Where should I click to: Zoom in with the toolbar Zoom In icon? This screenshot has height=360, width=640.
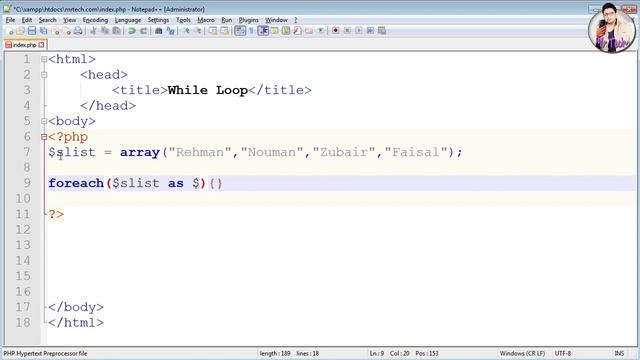point(187,31)
